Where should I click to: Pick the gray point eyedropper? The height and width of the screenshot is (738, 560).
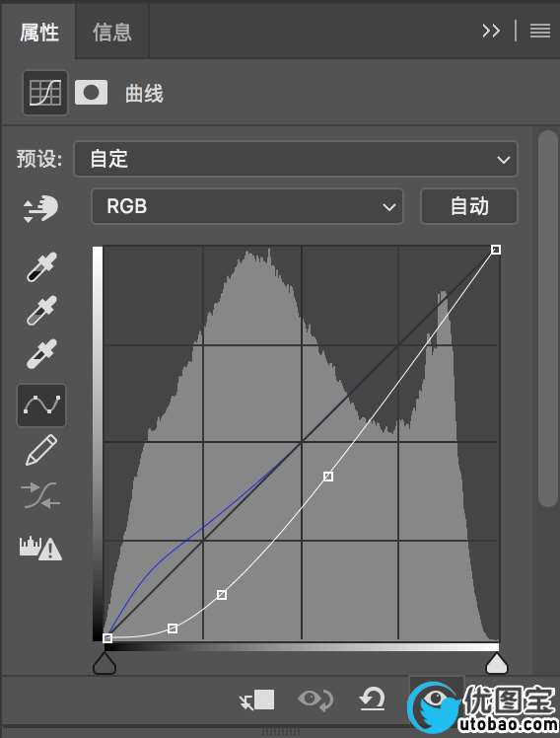pyautogui.click(x=41, y=310)
